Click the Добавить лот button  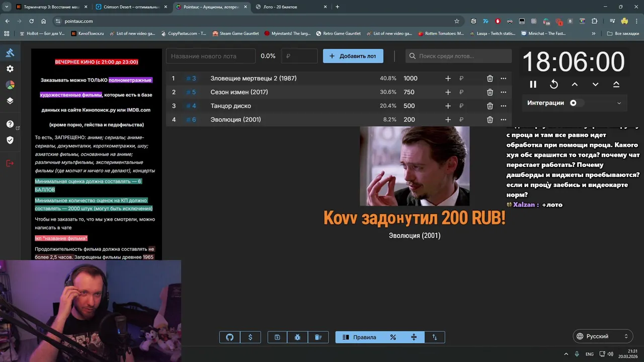click(353, 56)
